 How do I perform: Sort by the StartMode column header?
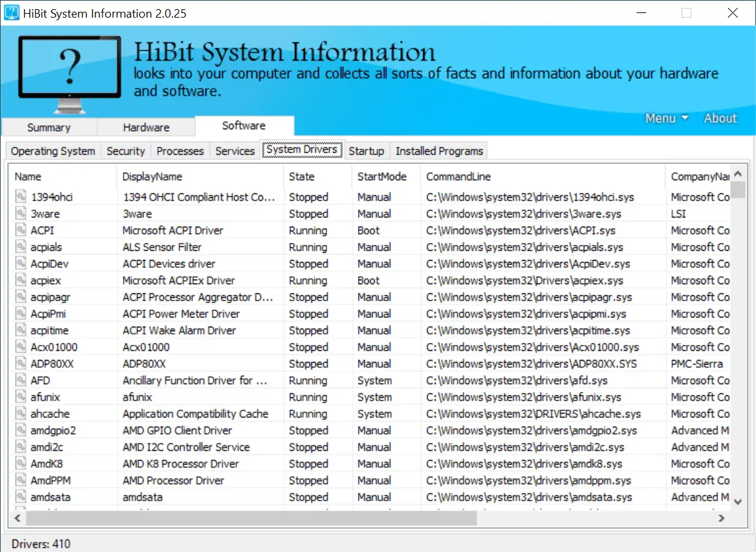point(386,176)
